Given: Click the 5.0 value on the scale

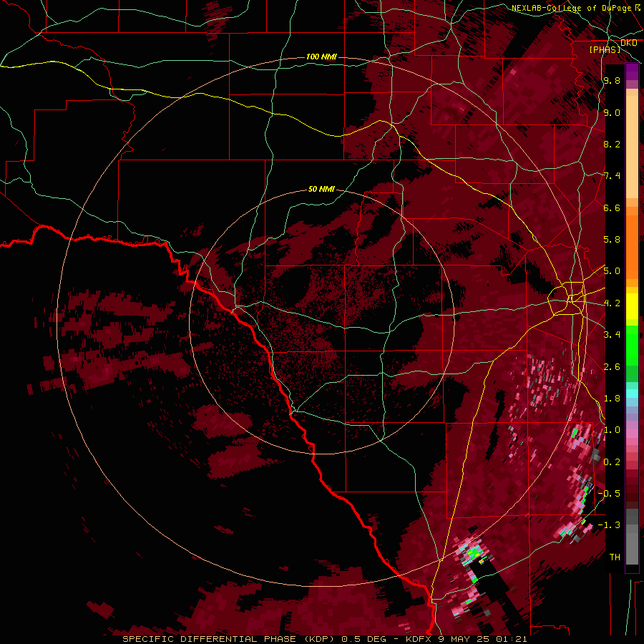Looking at the screenshot, I should (612, 271).
